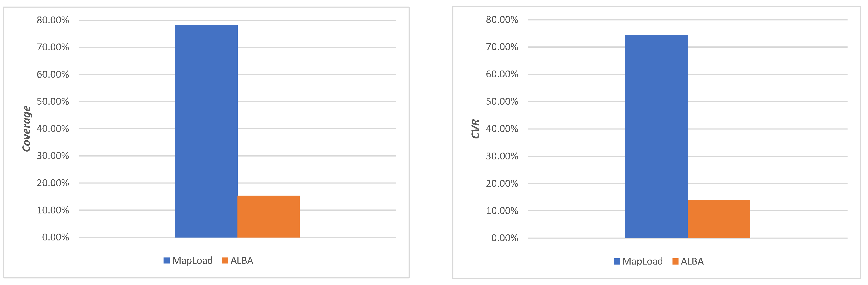Click the MapLoad legend text under Coverage chart
The width and height of the screenshot is (868, 285).
coord(192,260)
